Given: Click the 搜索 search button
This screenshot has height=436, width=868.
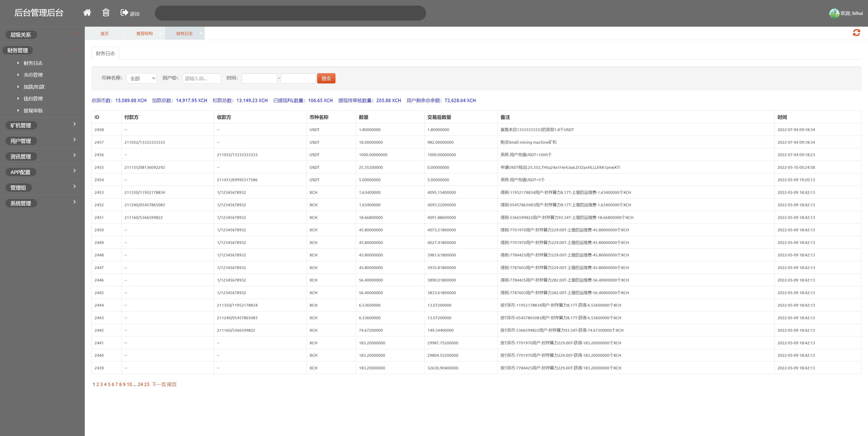Looking at the screenshot, I should click(326, 78).
